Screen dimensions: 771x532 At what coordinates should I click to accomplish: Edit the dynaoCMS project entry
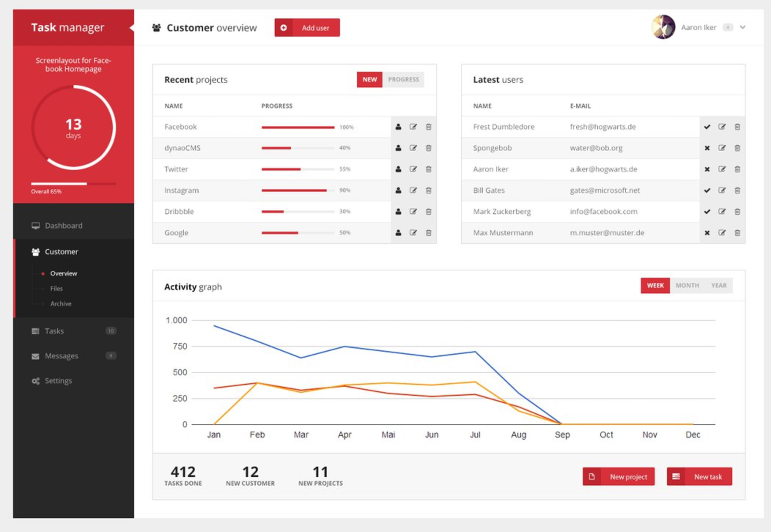pyautogui.click(x=413, y=148)
